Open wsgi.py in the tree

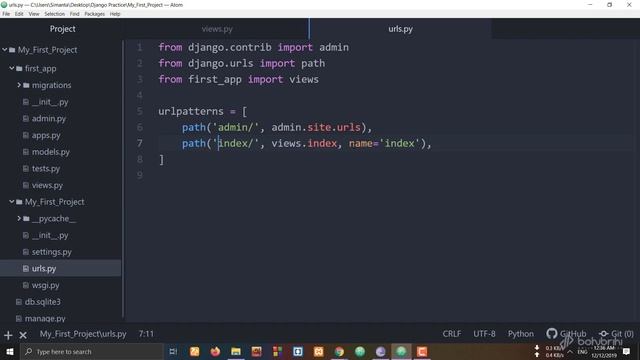(x=45, y=285)
